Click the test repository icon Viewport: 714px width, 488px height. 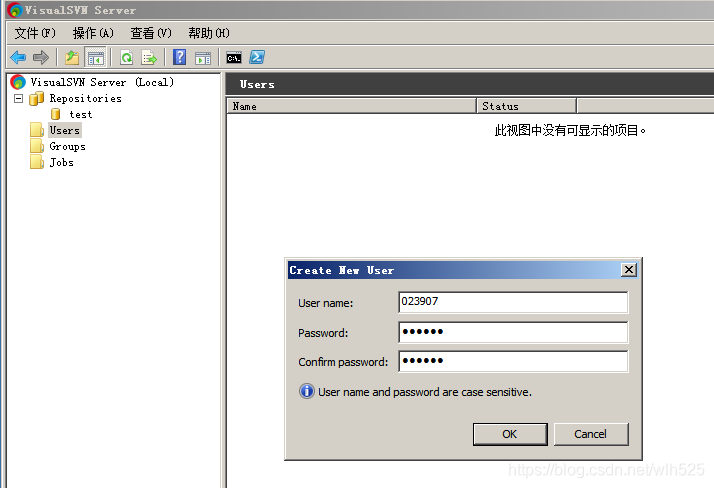(56, 114)
